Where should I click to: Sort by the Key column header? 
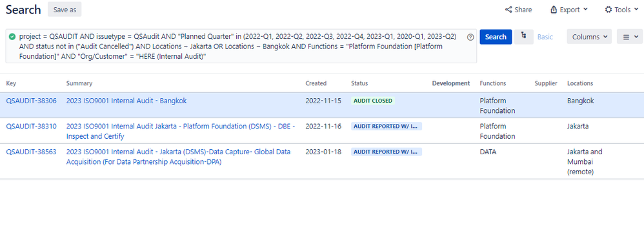pyautogui.click(x=10, y=83)
